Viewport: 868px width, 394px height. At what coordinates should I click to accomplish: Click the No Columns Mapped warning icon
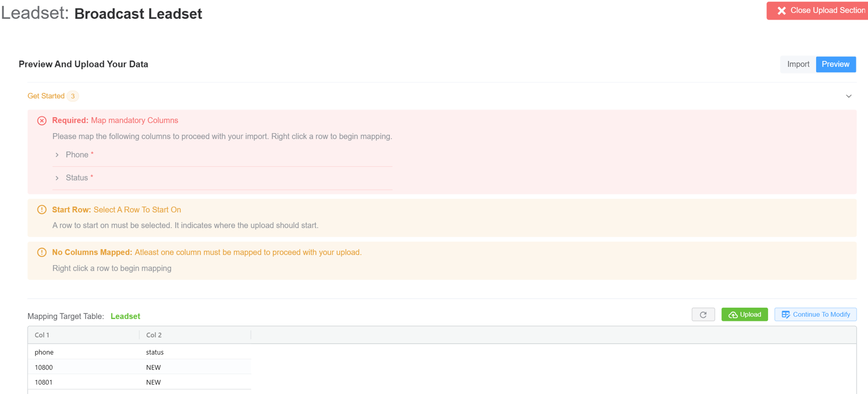click(x=42, y=253)
